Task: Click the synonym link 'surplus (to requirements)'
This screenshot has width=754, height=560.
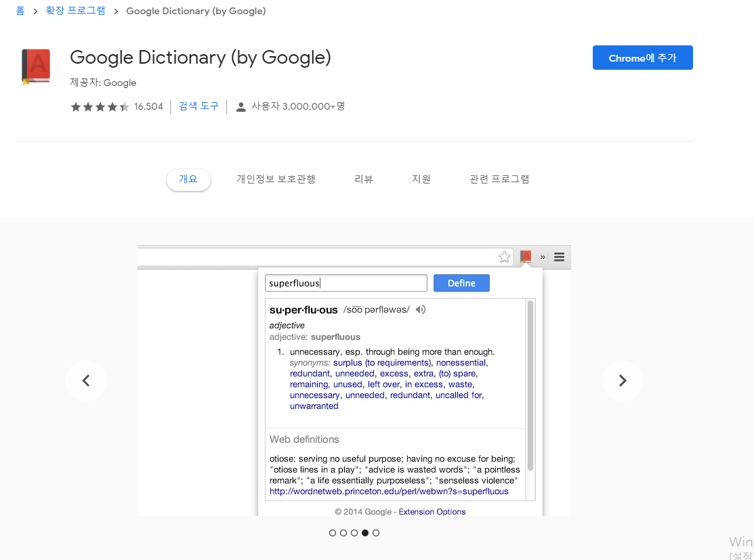Action: tap(382, 363)
